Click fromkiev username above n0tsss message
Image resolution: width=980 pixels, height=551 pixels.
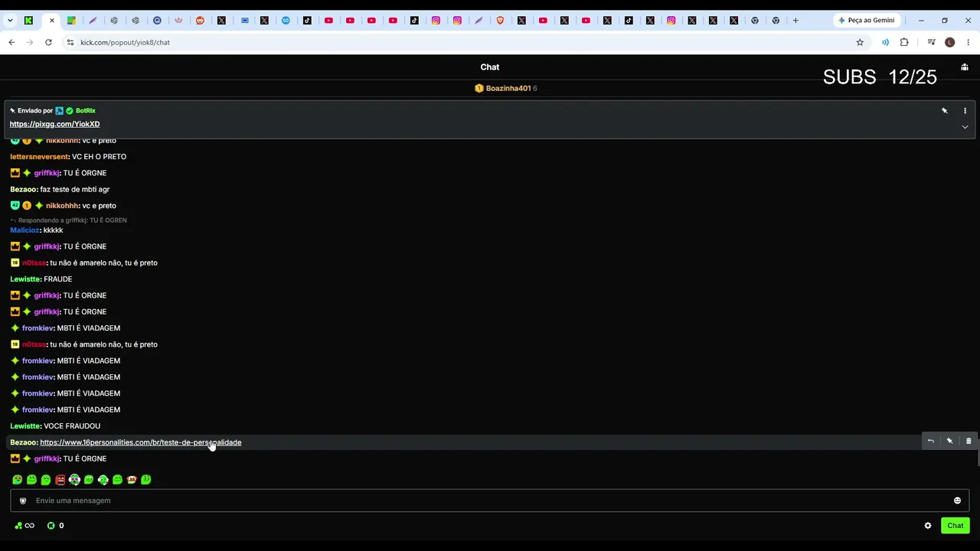38,328
